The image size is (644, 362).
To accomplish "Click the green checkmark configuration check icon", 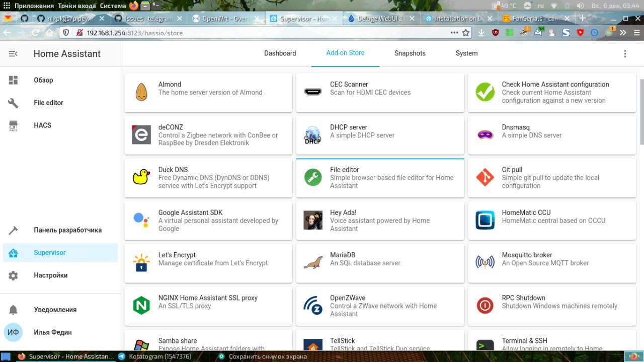I will pyautogui.click(x=485, y=92).
